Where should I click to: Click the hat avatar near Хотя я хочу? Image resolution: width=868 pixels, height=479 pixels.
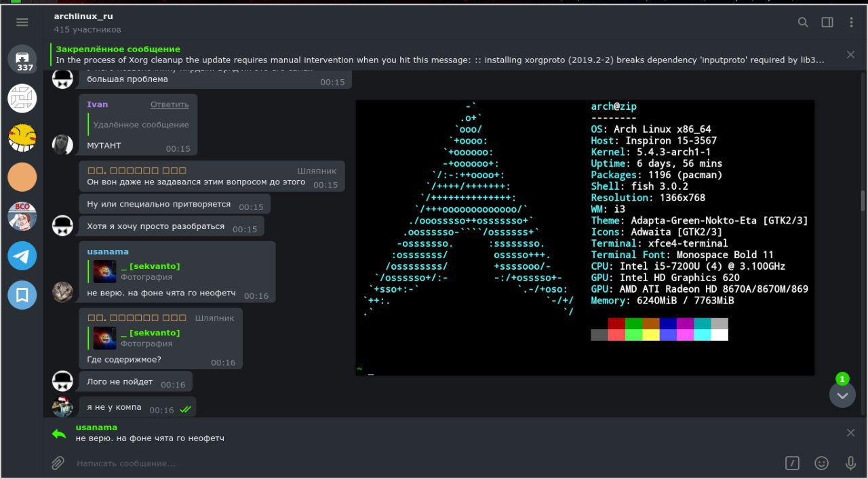tap(62, 226)
